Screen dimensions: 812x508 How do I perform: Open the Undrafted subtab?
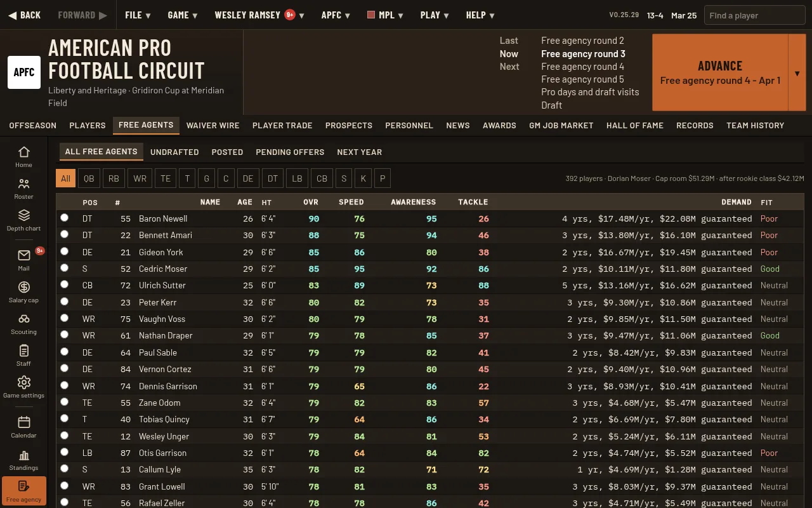pyautogui.click(x=174, y=152)
